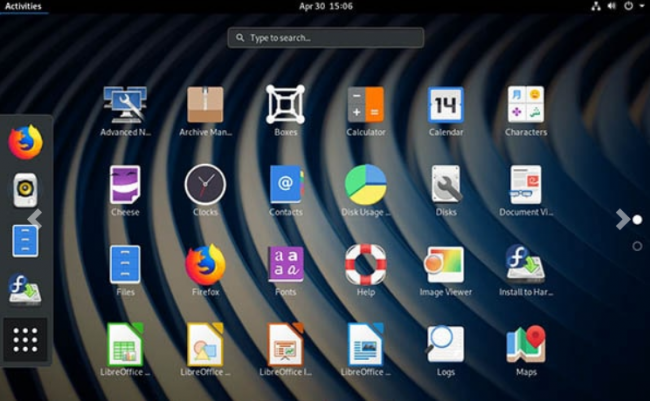
Task: Click the Activities button
Action: [23, 6]
